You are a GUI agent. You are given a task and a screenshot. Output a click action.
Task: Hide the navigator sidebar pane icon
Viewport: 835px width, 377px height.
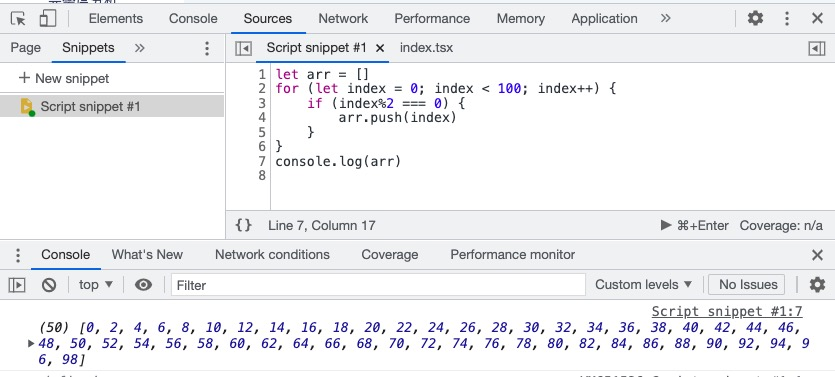pyautogui.click(x=243, y=48)
